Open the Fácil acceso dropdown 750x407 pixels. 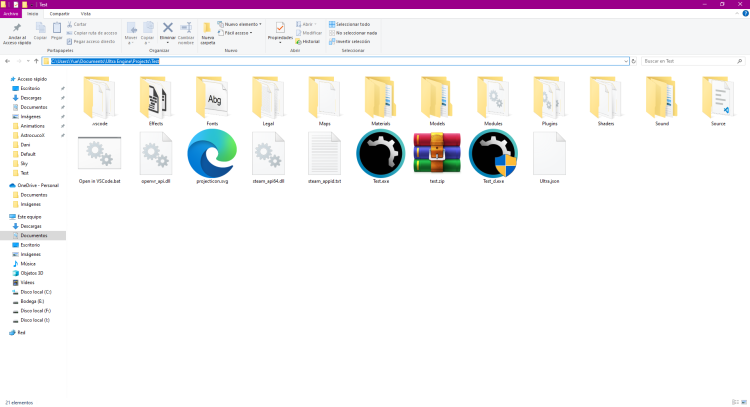pos(235,33)
